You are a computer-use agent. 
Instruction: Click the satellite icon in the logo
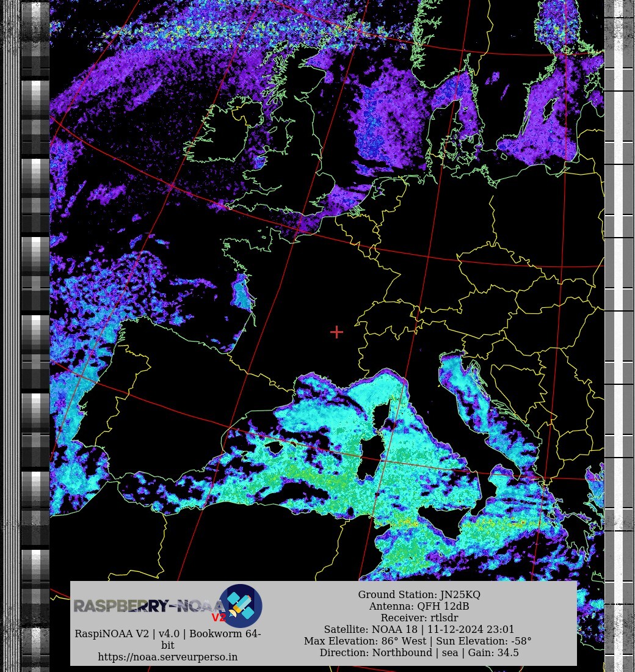pyautogui.click(x=241, y=605)
